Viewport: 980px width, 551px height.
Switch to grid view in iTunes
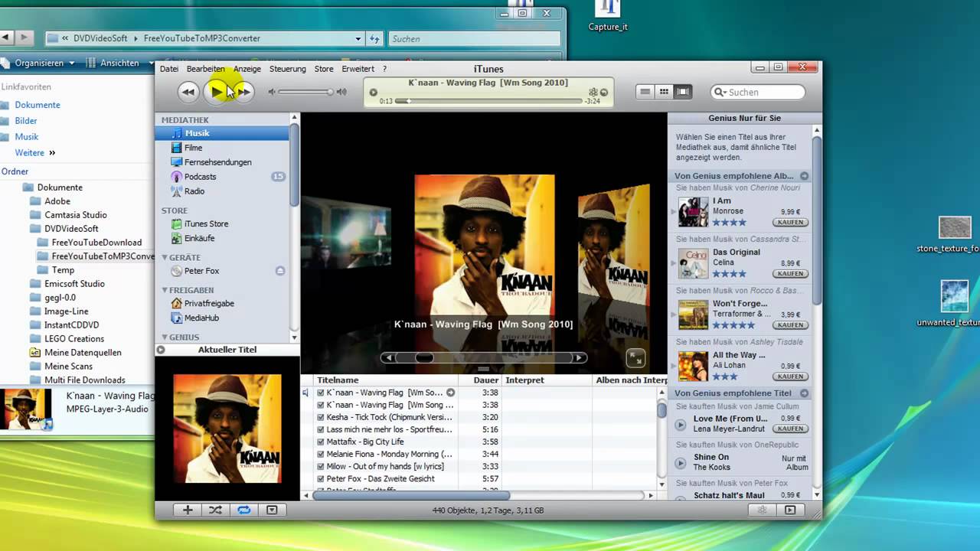pos(664,92)
